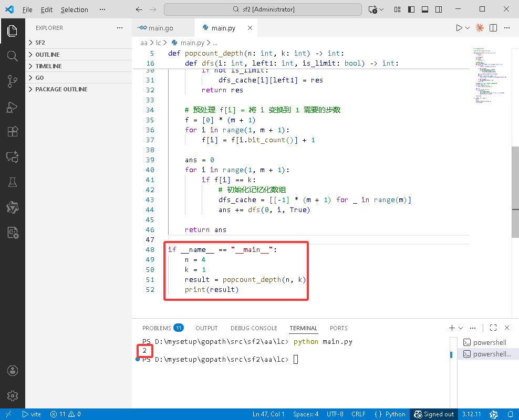Screen dimensions: 519x420
Task: Click Ln 47, Col 1 in status bar
Action: pos(268,414)
